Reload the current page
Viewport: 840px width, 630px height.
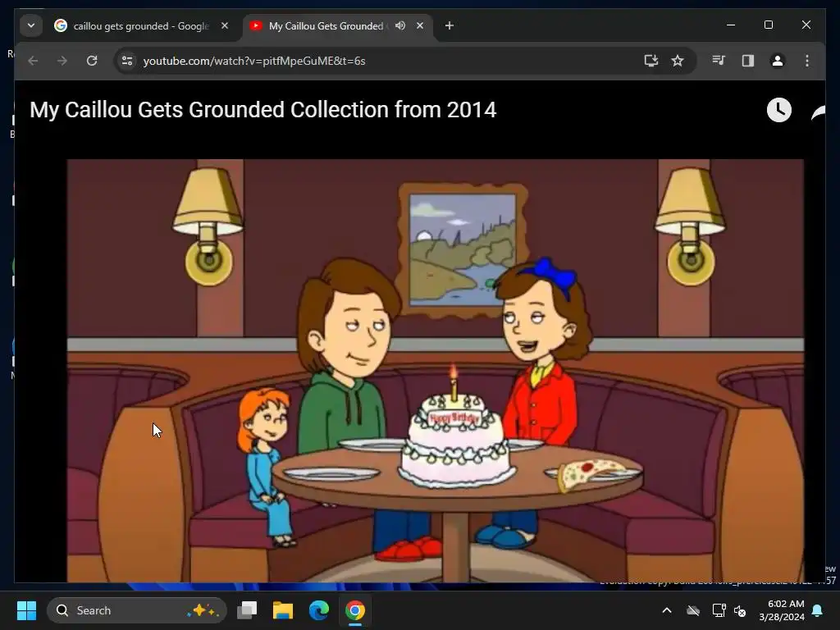pyautogui.click(x=92, y=61)
